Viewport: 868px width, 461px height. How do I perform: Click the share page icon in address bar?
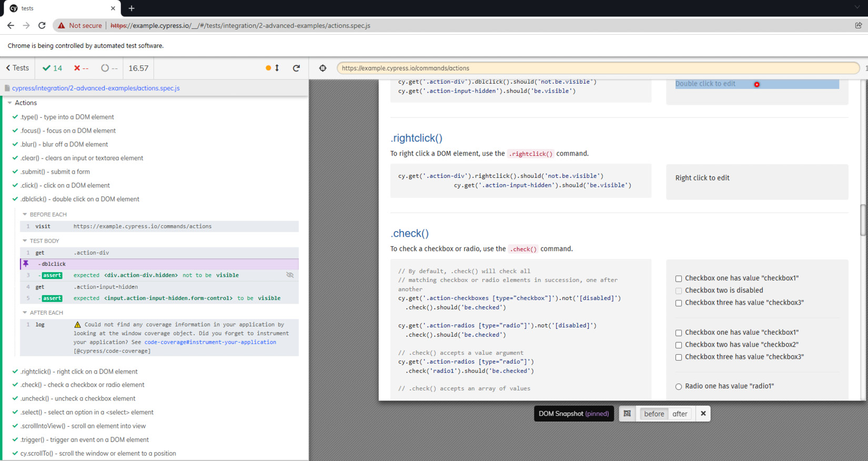coord(859,25)
